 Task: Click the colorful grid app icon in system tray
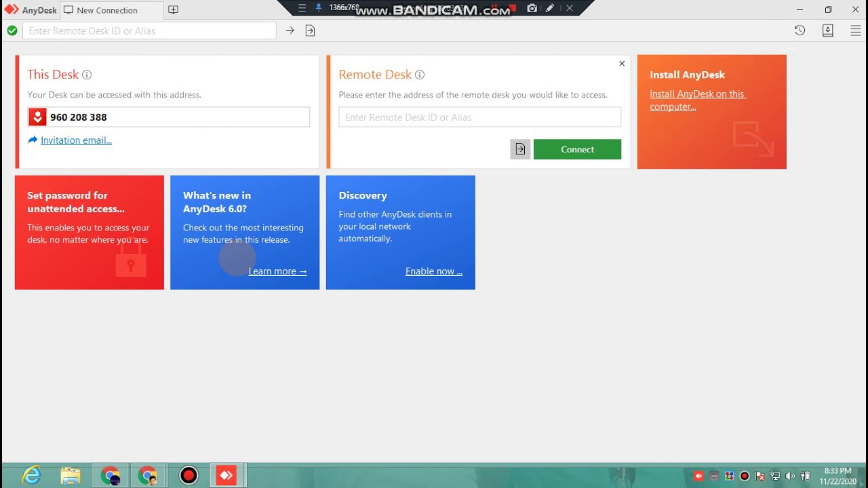[729, 476]
